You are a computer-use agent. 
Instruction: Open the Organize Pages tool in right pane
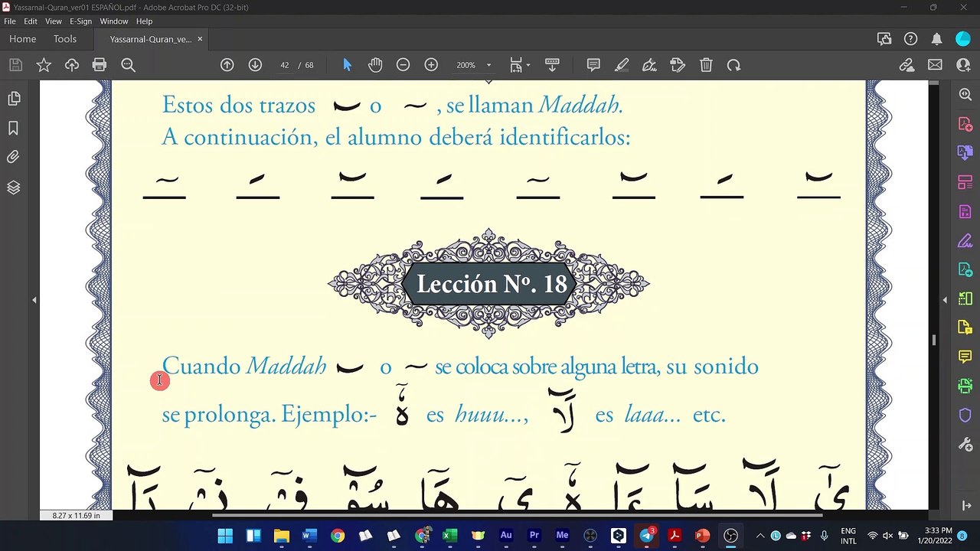pos(965,182)
